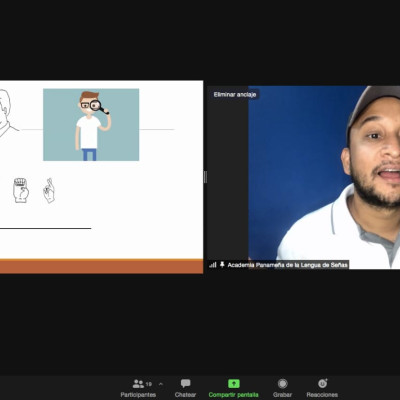Click the Academia Panameña de la Lengua de Señas label
400x400 pixels.
(x=287, y=265)
